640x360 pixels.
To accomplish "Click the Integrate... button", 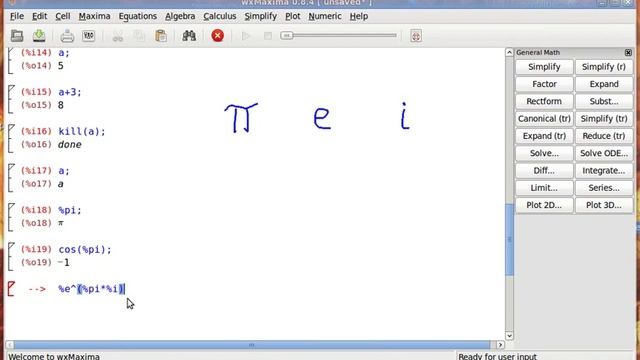I will [x=604, y=171].
